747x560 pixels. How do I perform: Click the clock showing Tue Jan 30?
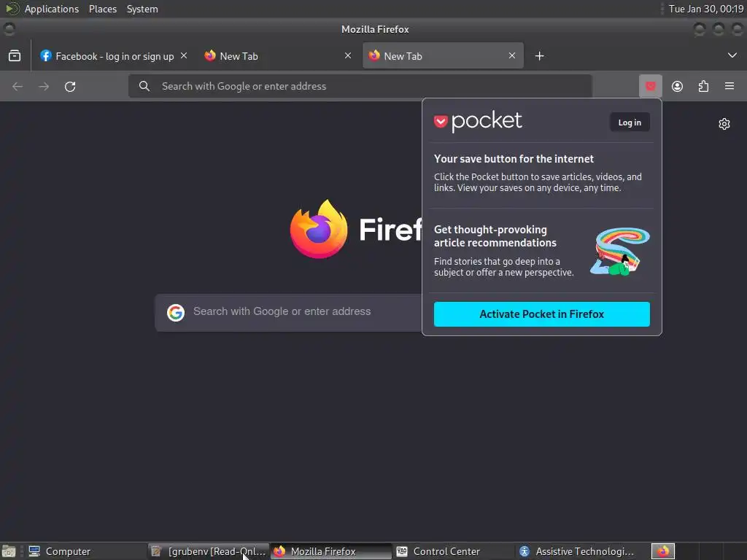pyautogui.click(x=706, y=9)
